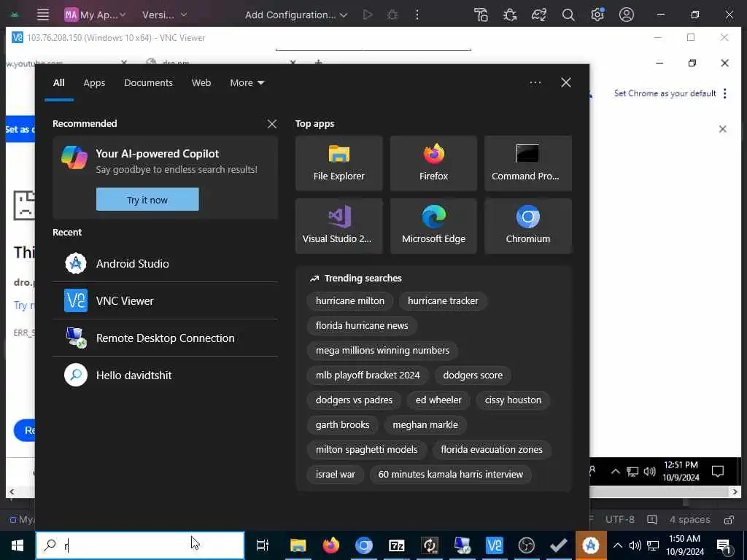Click the milton spaghetti models chip
Screen dimensions: 747x560
[366, 449]
